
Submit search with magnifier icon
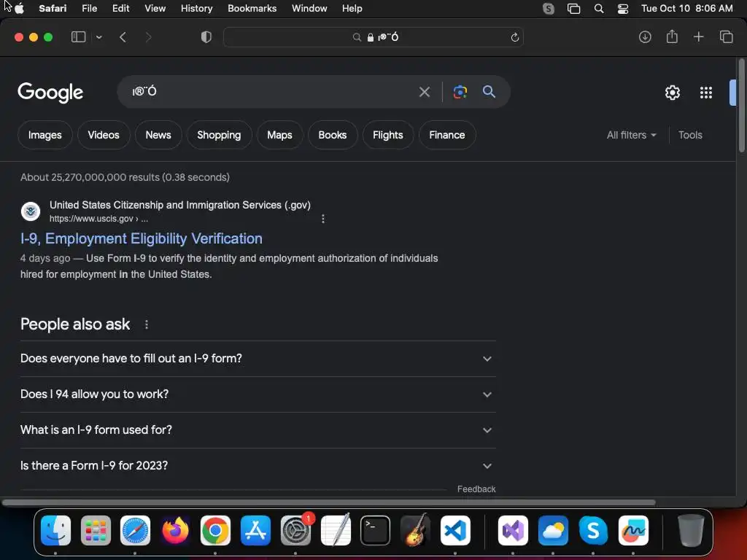tap(489, 91)
